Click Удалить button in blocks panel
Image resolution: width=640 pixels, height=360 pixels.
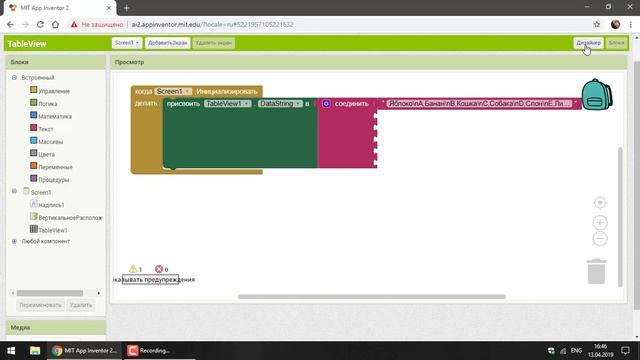point(80,305)
